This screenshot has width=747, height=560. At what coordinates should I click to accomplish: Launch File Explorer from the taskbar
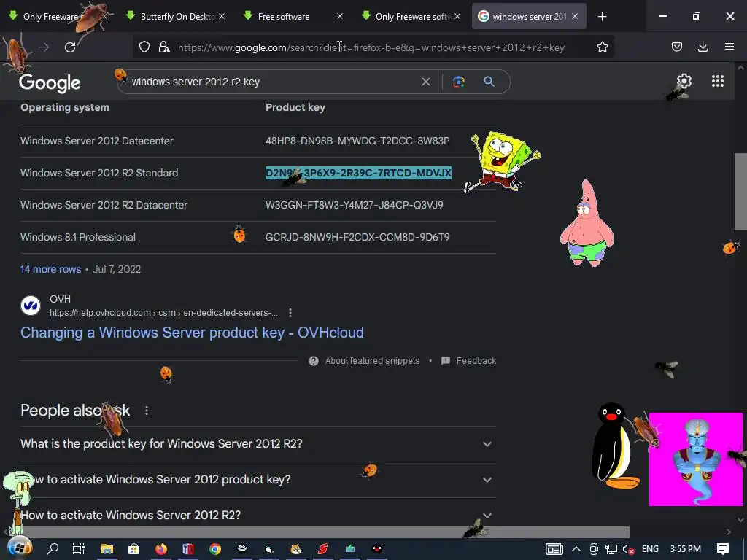pos(107,548)
